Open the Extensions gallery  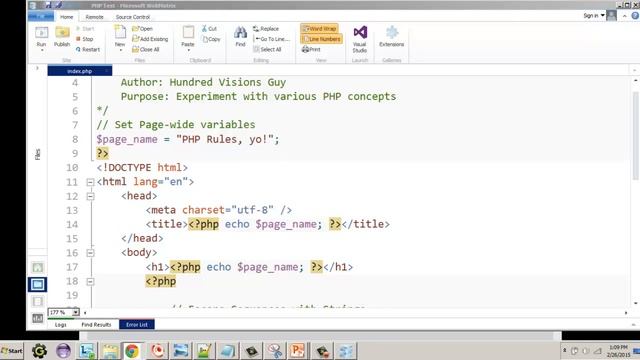point(391,36)
